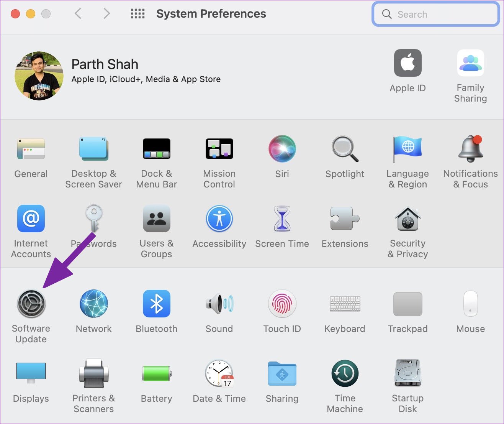Open Language & Region preferences
504x424 pixels.
tap(408, 149)
